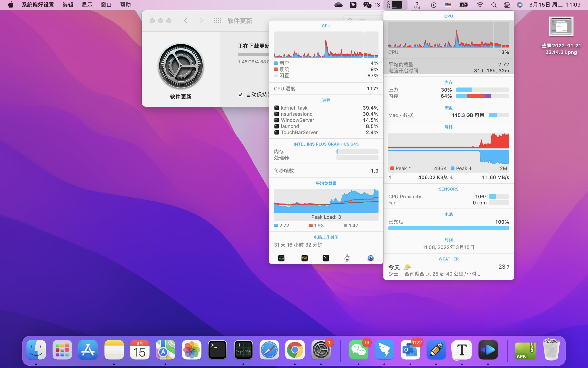Click the Software Update gear icon
Screen dimensions: 588x368
[181, 66]
